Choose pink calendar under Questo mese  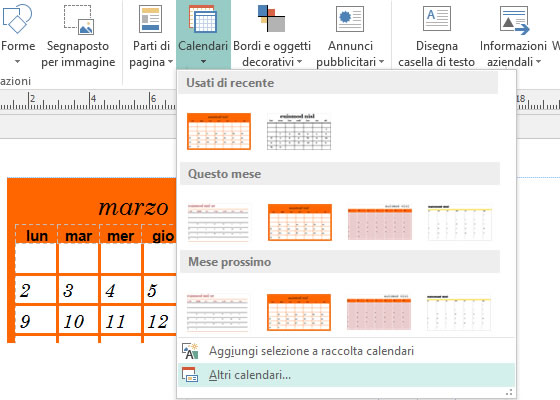click(380, 222)
